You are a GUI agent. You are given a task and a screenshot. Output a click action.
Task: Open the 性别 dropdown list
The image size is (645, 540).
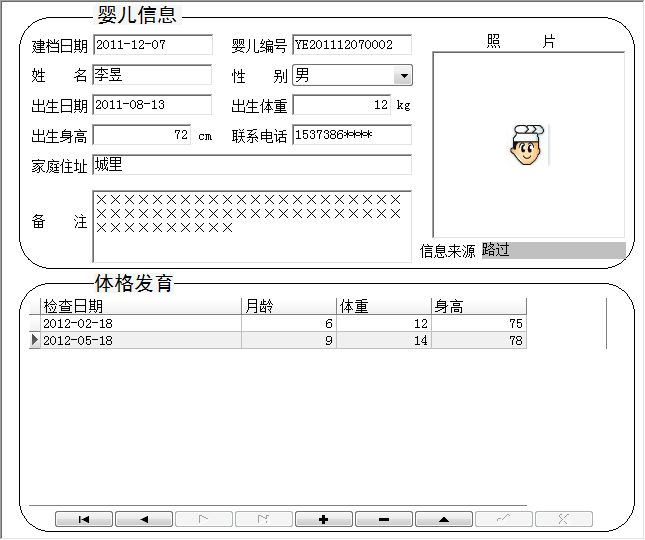coord(402,76)
